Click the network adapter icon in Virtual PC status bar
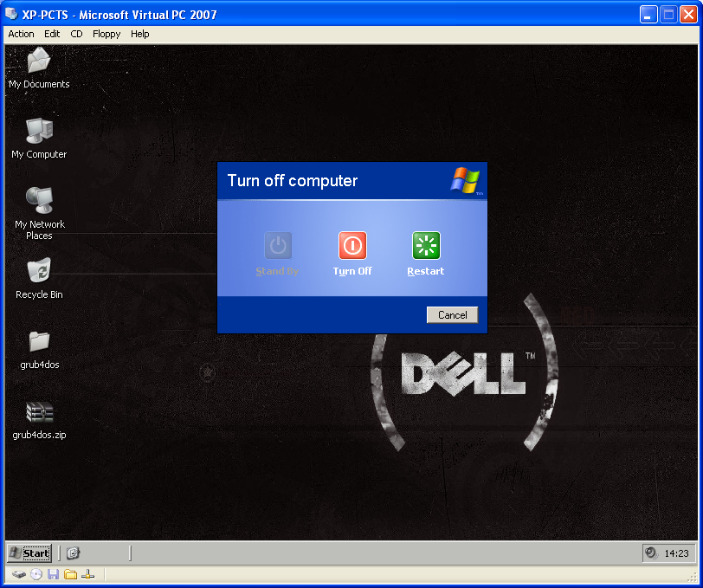This screenshot has width=703, height=588. 88,574
